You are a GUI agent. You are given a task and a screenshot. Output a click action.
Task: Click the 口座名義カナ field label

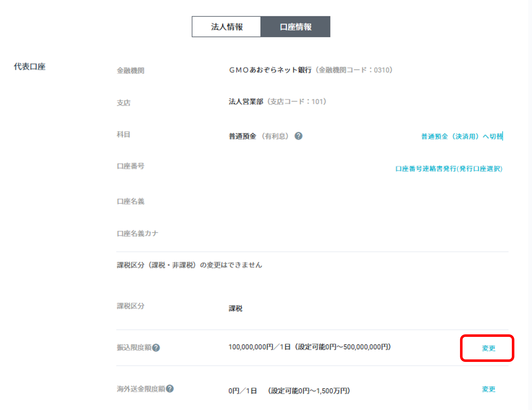[x=137, y=233]
